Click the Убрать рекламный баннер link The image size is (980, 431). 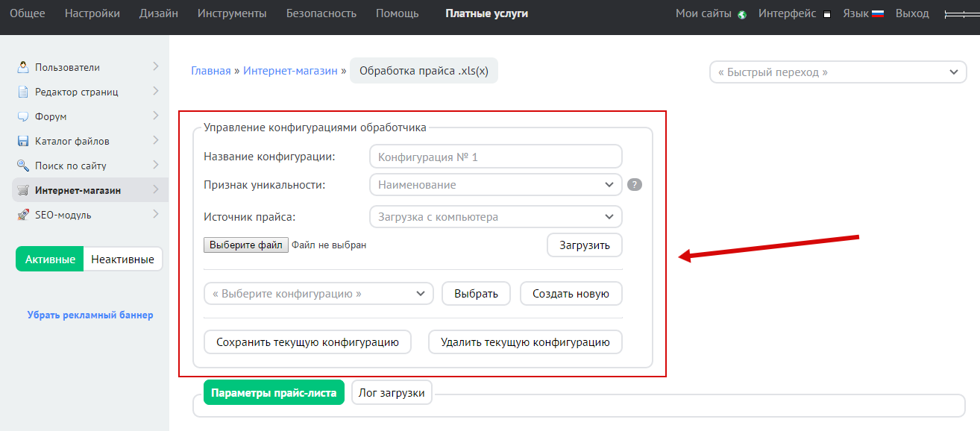pos(90,315)
